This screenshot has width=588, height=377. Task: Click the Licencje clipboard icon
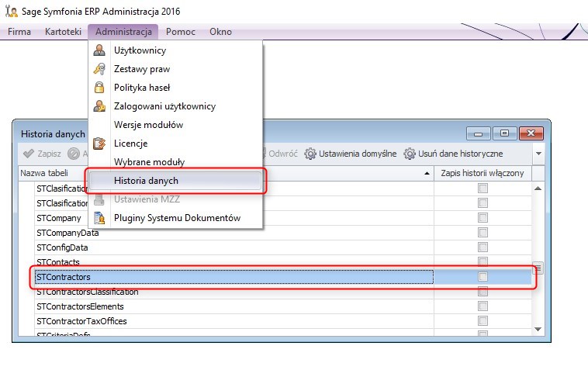coord(99,144)
